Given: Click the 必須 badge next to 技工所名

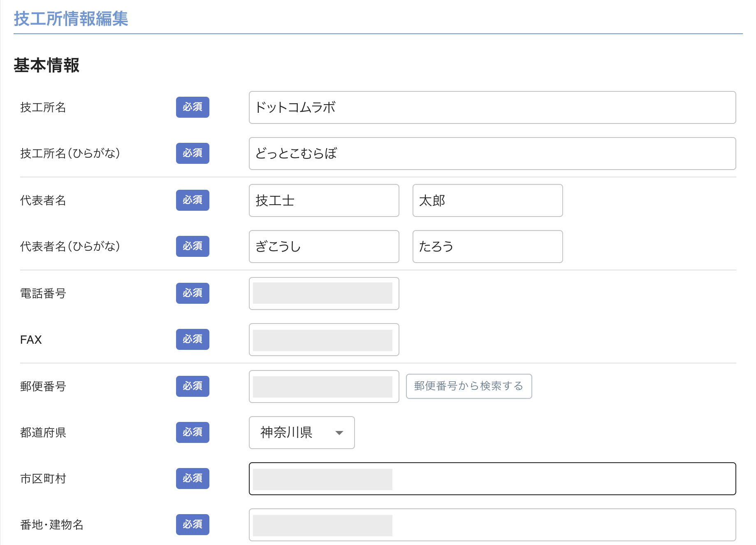Looking at the screenshot, I should [192, 107].
